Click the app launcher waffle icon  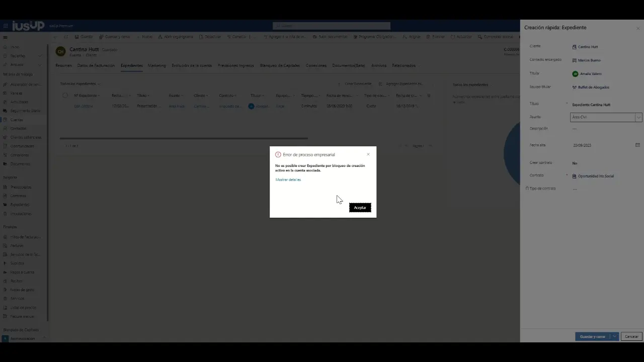click(6, 26)
